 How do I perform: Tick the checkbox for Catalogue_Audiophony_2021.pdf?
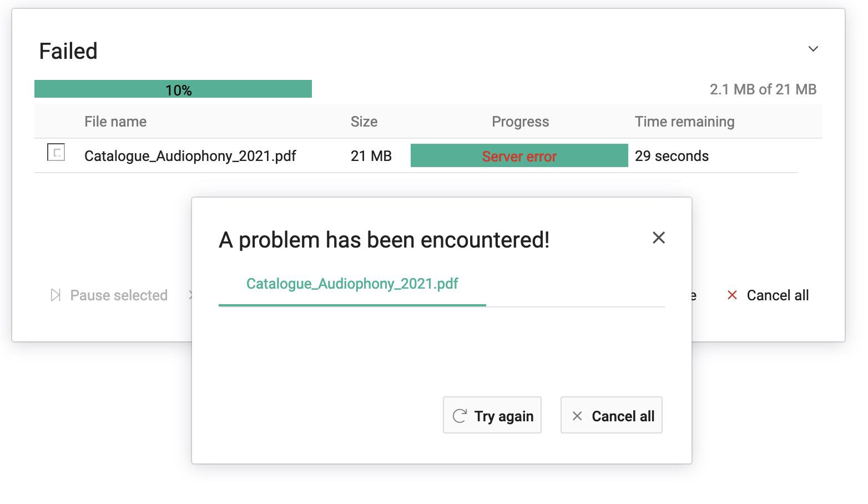(56, 152)
